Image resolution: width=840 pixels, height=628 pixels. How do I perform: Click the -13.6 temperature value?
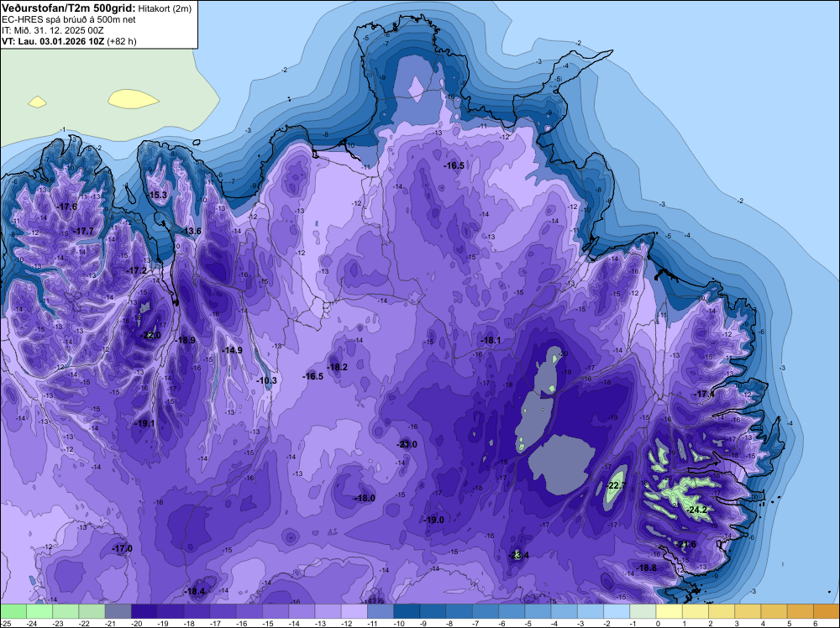point(192,231)
